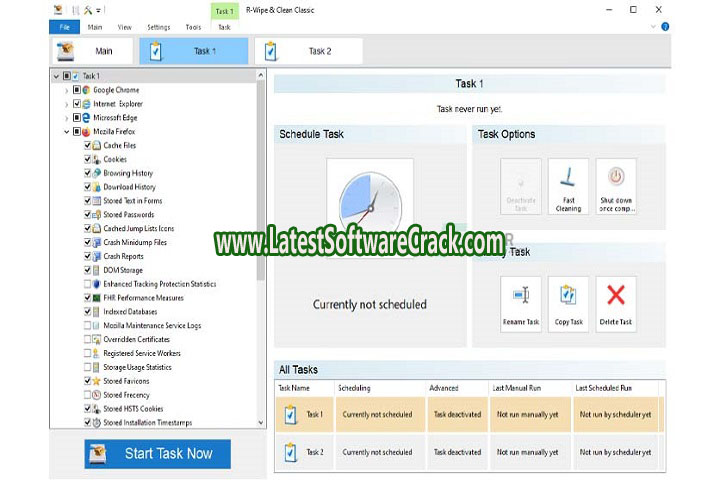Select the Mozilla Firefox icon in tree
Viewport: 720px width, 480px height.
point(86,131)
